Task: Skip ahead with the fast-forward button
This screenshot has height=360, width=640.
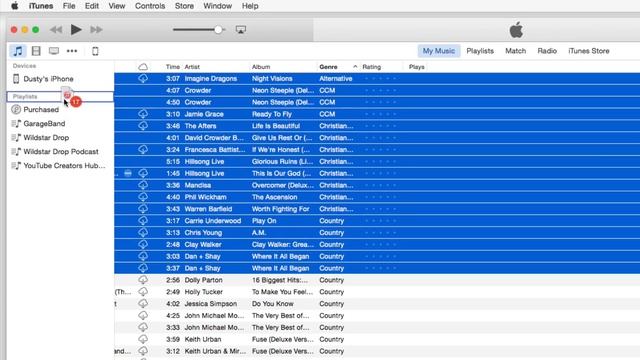Action: pos(96,29)
